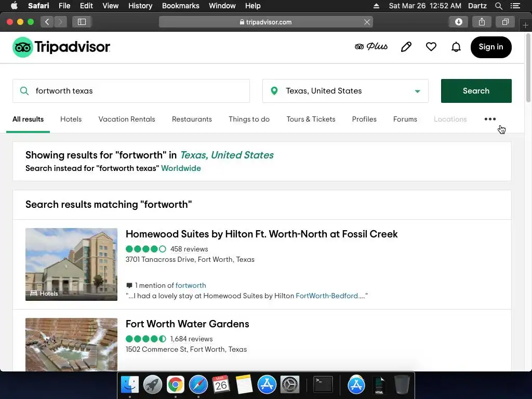Open Tripadvisor Plus
532x399 pixels.
[x=371, y=46]
